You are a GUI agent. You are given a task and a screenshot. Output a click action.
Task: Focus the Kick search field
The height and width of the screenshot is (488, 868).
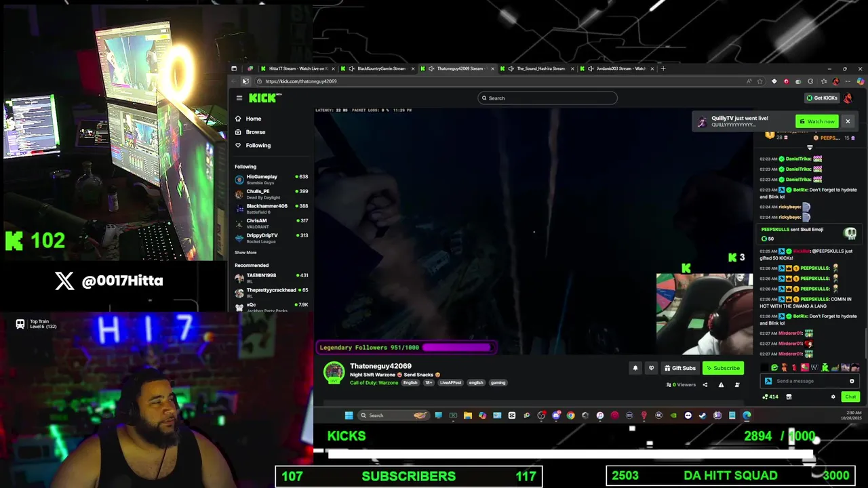547,98
